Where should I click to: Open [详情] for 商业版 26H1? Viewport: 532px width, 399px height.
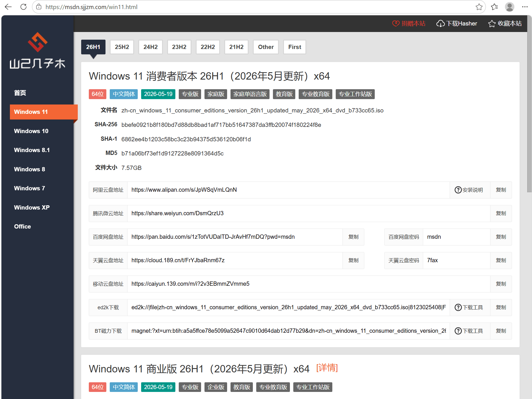click(327, 368)
